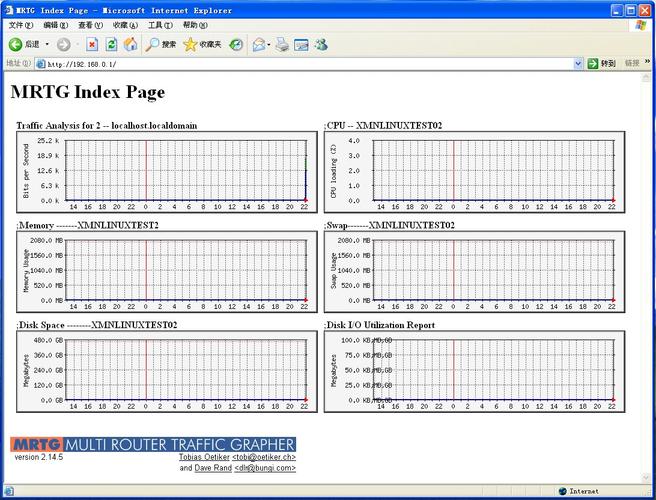Click the red Stop loading icon

tap(92, 44)
